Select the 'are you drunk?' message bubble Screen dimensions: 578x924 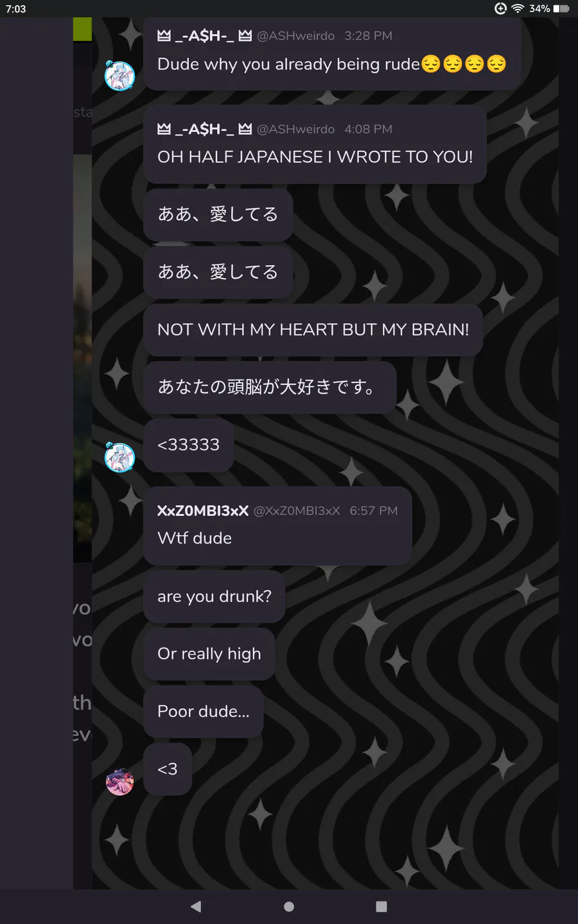[215, 596]
